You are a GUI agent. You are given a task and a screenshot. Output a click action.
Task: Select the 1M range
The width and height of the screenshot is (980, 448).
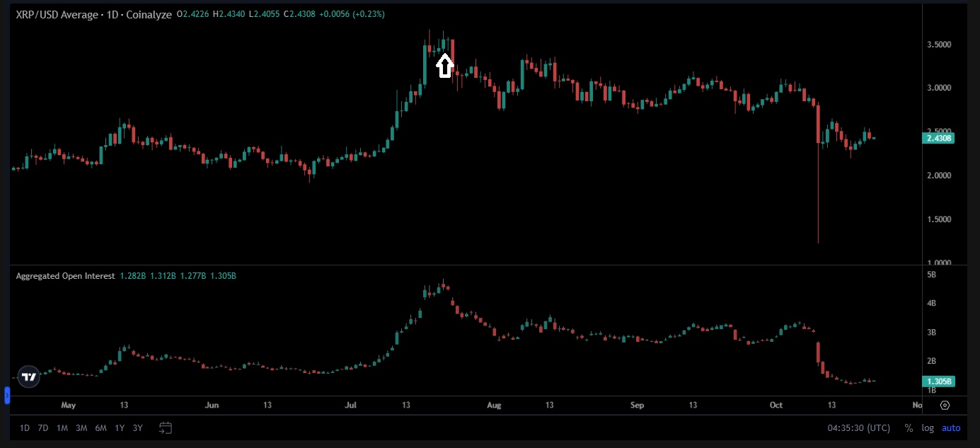62,428
